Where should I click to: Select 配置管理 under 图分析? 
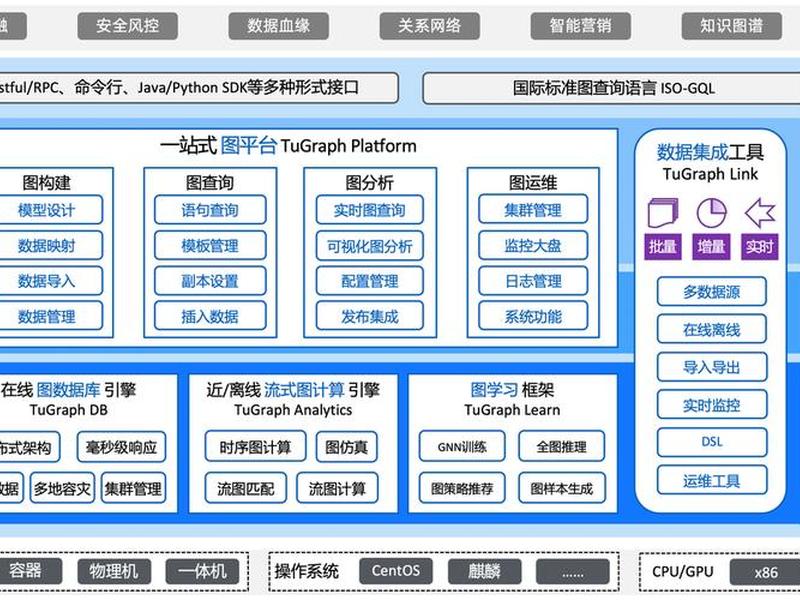click(369, 281)
